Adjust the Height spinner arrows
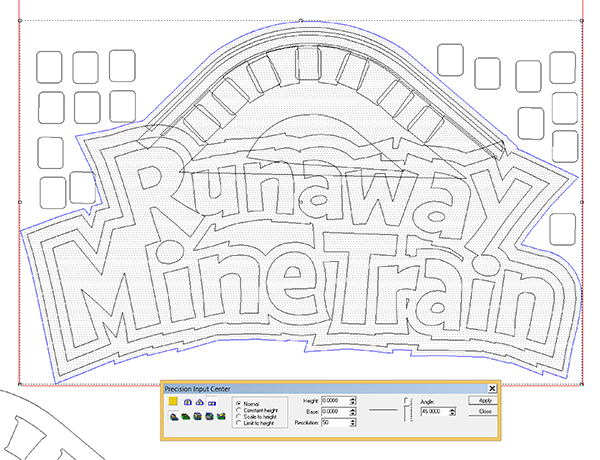The image size is (600, 460). (353, 401)
